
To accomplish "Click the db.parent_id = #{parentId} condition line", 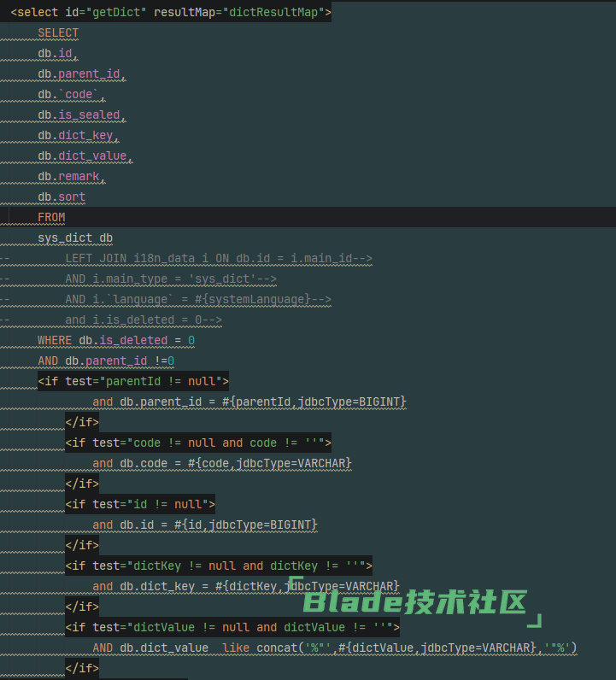I will 249,402.
